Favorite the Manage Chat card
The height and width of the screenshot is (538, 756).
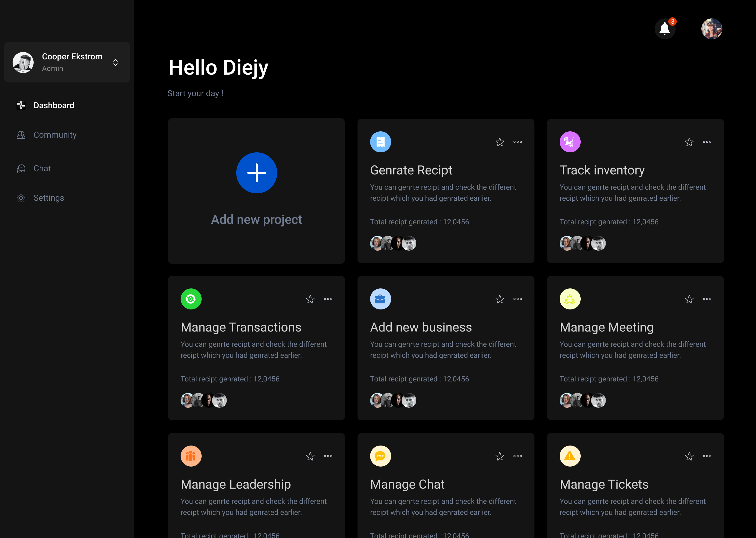(x=500, y=456)
